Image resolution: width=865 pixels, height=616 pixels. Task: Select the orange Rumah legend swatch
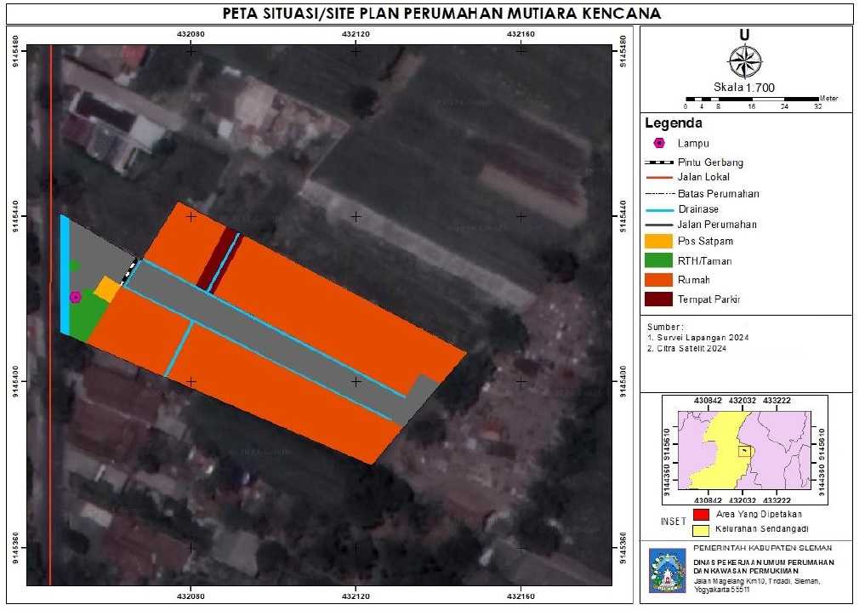click(x=658, y=280)
